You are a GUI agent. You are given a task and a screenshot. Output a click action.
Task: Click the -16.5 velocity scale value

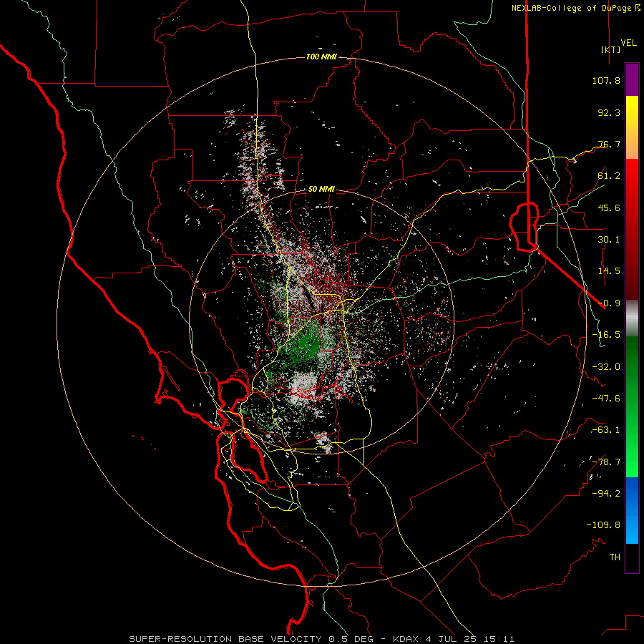coord(606,335)
